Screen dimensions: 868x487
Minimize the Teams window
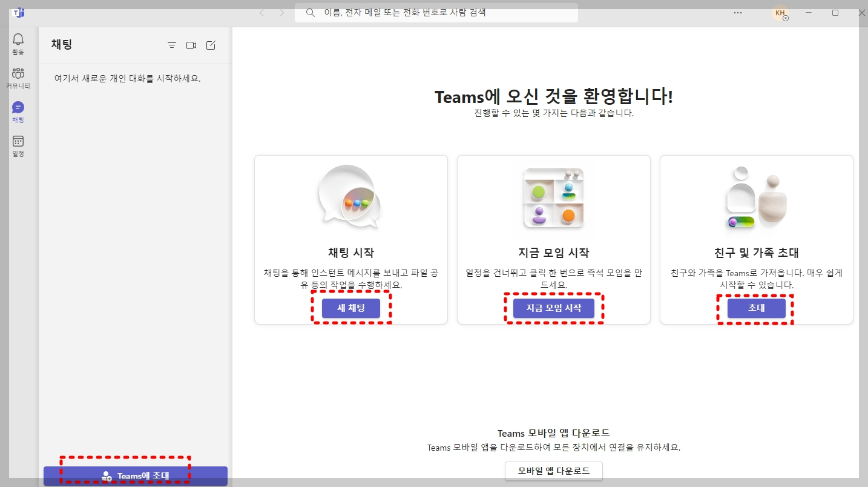coord(809,13)
